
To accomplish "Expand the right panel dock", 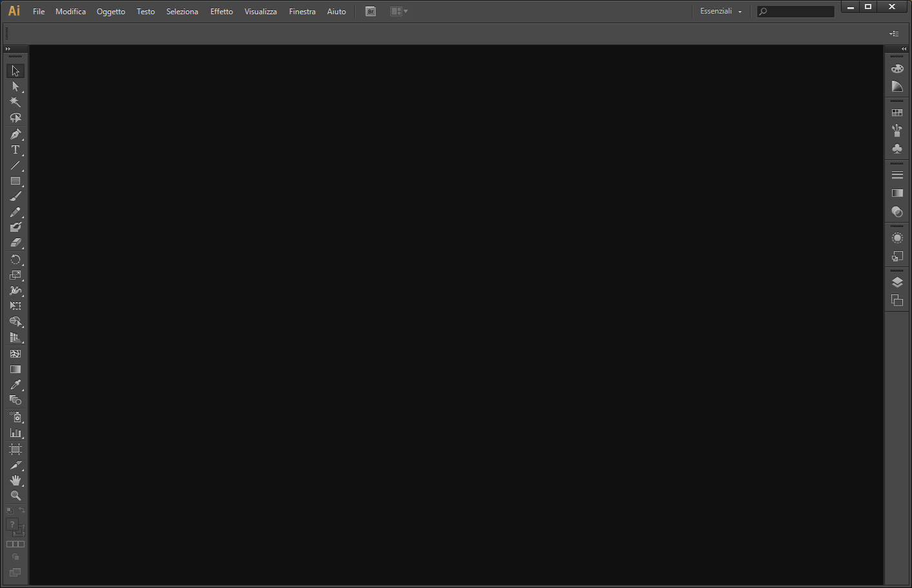I will click(x=904, y=49).
